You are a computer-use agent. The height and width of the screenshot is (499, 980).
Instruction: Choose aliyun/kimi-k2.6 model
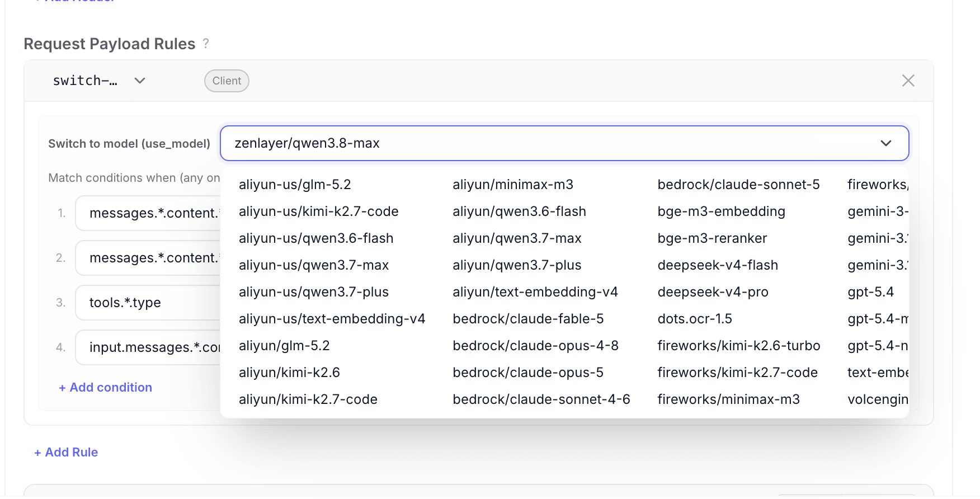[289, 373]
